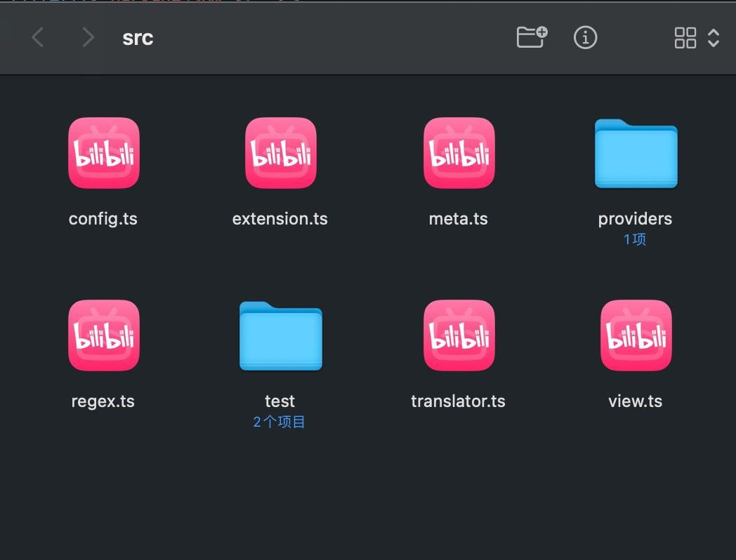Select the view.ts file icon
This screenshot has width=736, height=560.
pyautogui.click(x=636, y=335)
